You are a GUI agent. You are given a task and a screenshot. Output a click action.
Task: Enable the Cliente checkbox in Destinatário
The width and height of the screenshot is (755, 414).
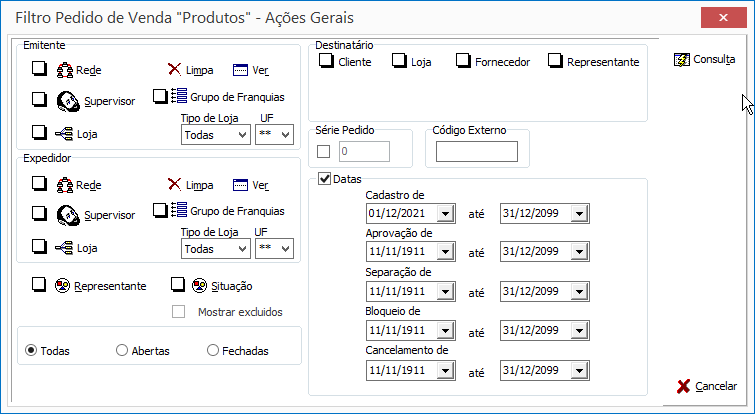click(x=326, y=61)
